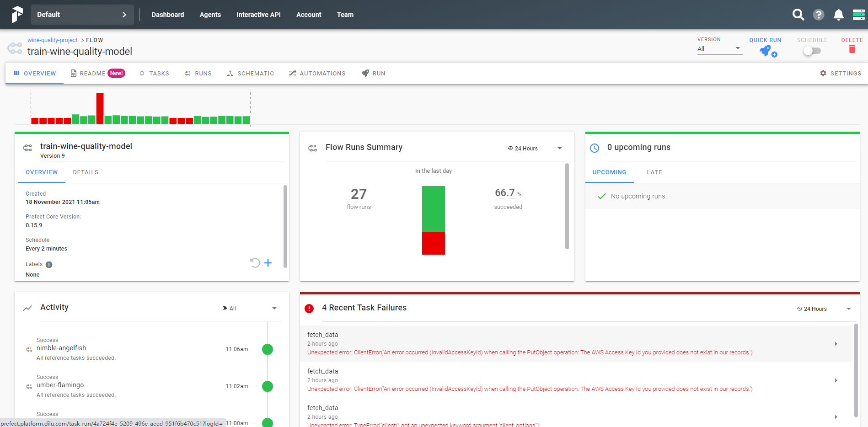Open the help question mark icon
The height and width of the screenshot is (427, 868).
[x=818, y=15]
